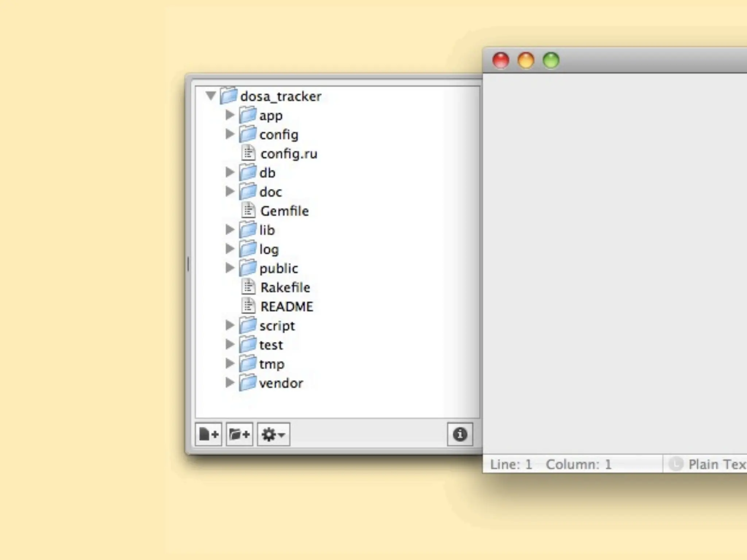Click the green zoom window button
The height and width of the screenshot is (560, 747).
(551, 60)
